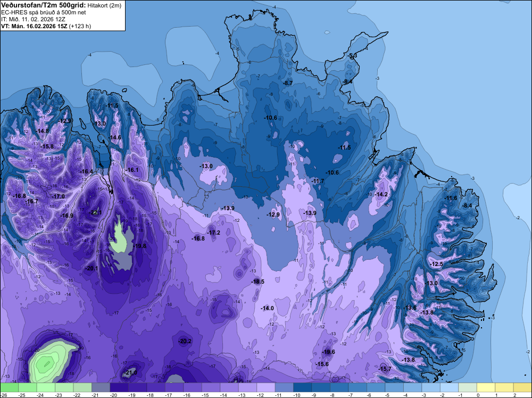Click the -19.6 temperature value

(x=329, y=352)
